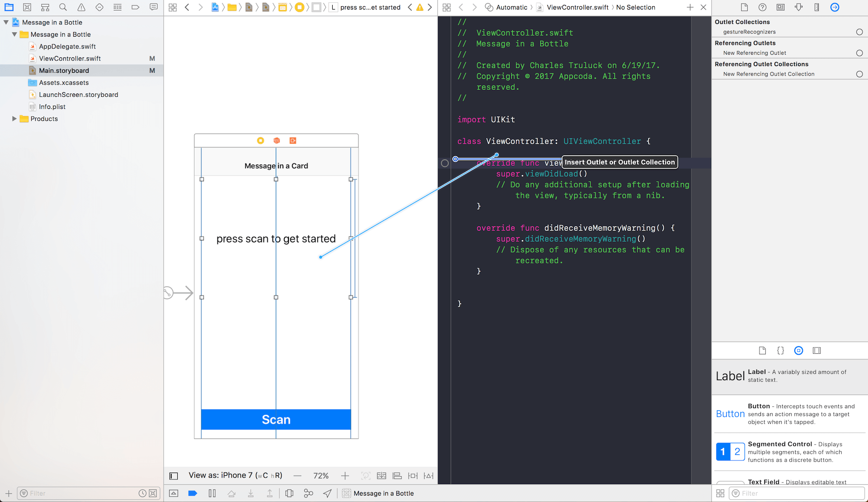This screenshot has width=868, height=502.
Task: Collapse the Message in a Bottle project
Action: tap(6, 22)
